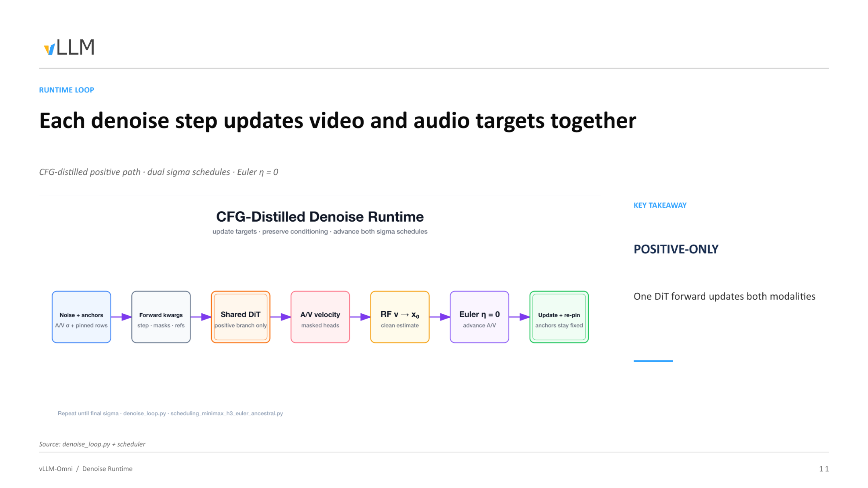Screen dimensions: 868x488
Task: Click the "Euler η = 0" flow box
Action: 479,317
